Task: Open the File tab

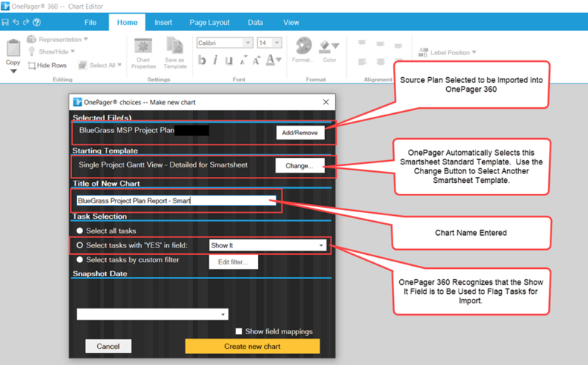Action: (90, 23)
